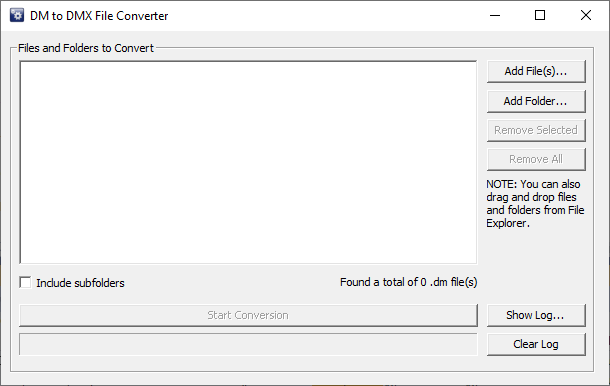Open the Add File(s) dialog
This screenshot has height=386, width=610.
point(536,71)
